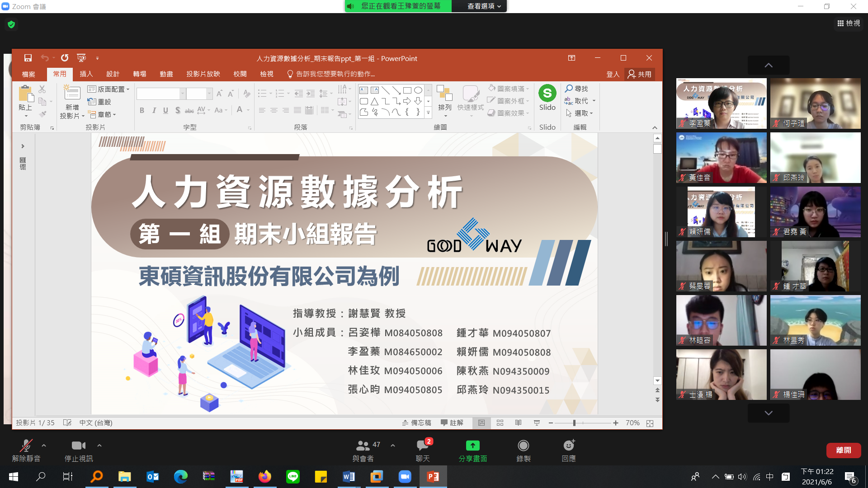Open the font name combo box dropdown
Screen dimensions: 868x488
click(183, 94)
